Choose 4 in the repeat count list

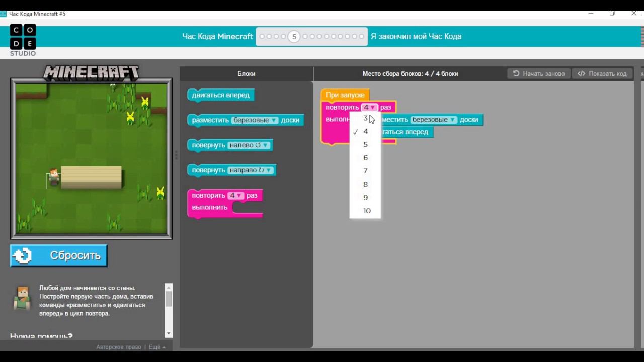365,131
